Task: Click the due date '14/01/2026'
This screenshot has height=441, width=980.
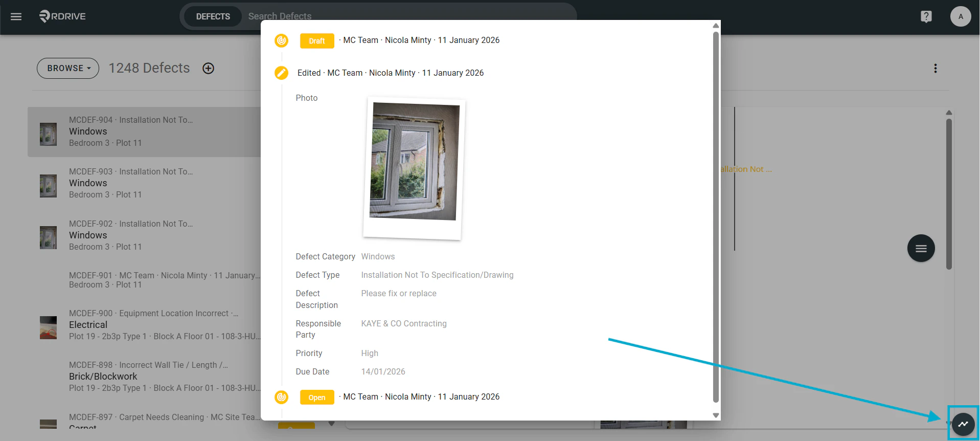Action: pyautogui.click(x=383, y=372)
